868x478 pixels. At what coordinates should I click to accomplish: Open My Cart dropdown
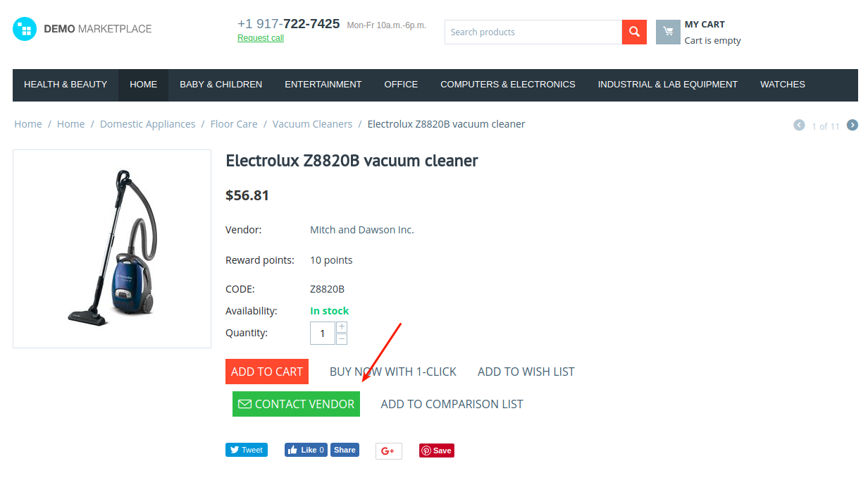click(705, 24)
